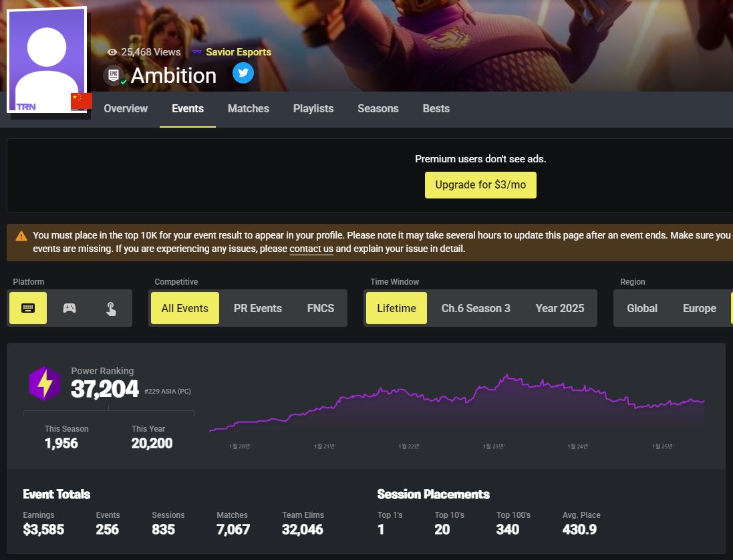Click the Ambition player name
The height and width of the screenshot is (560, 733).
pyautogui.click(x=174, y=76)
